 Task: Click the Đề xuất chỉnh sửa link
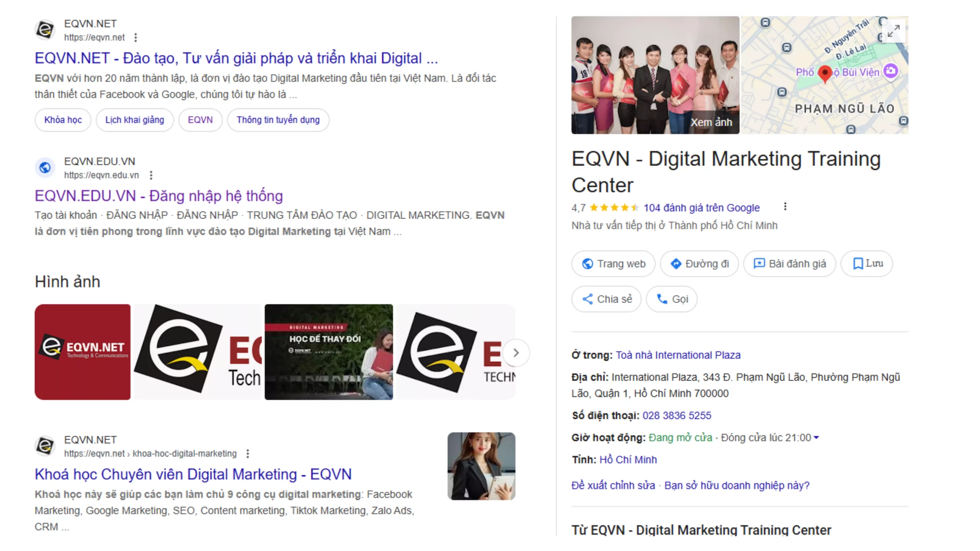tap(612, 485)
